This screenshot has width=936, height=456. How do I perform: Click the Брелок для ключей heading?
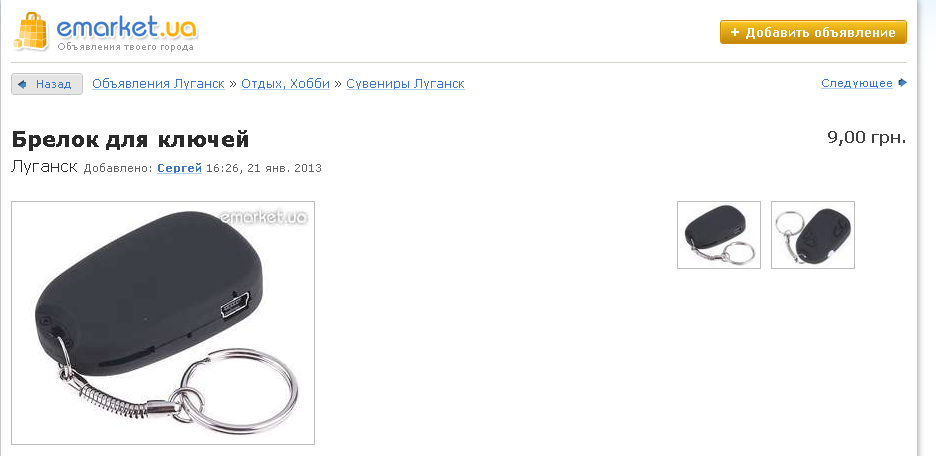pyautogui.click(x=130, y=140)
